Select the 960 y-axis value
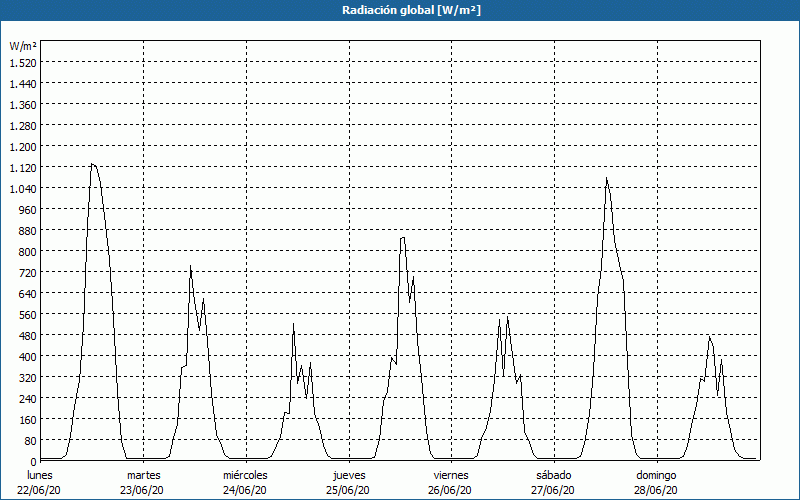Viewport: 800px width, 500px height. [x=28, y=210]
